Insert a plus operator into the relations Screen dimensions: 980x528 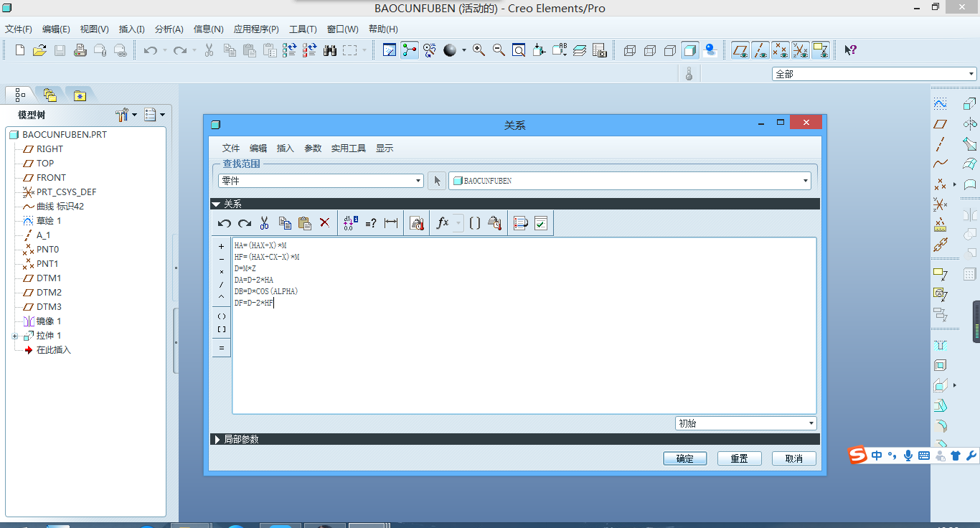[x=222, y=246]
